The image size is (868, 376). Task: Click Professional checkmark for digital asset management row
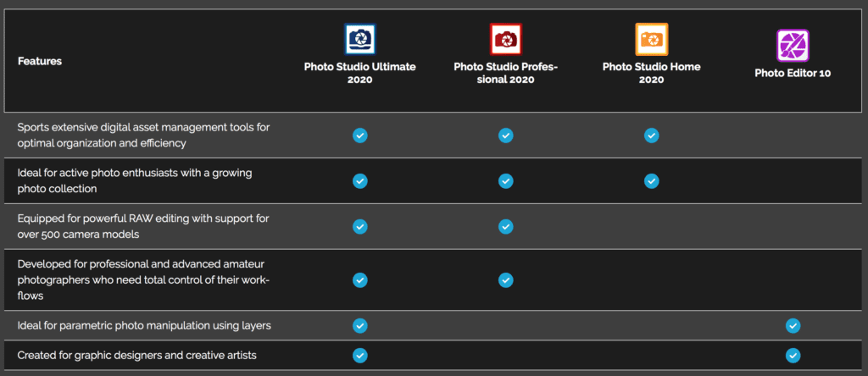pyautogui.click(x=505, y=135)
